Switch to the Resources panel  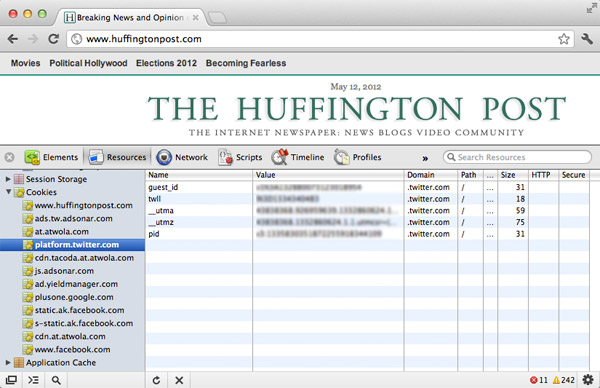pos(117,157)
